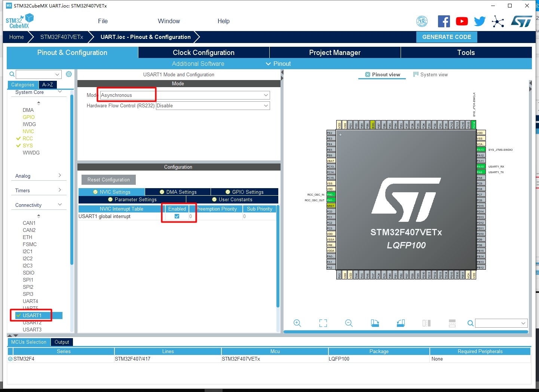Open the Hardware Flow Control dropdown
Screen dimensions: 539x392
212,105
